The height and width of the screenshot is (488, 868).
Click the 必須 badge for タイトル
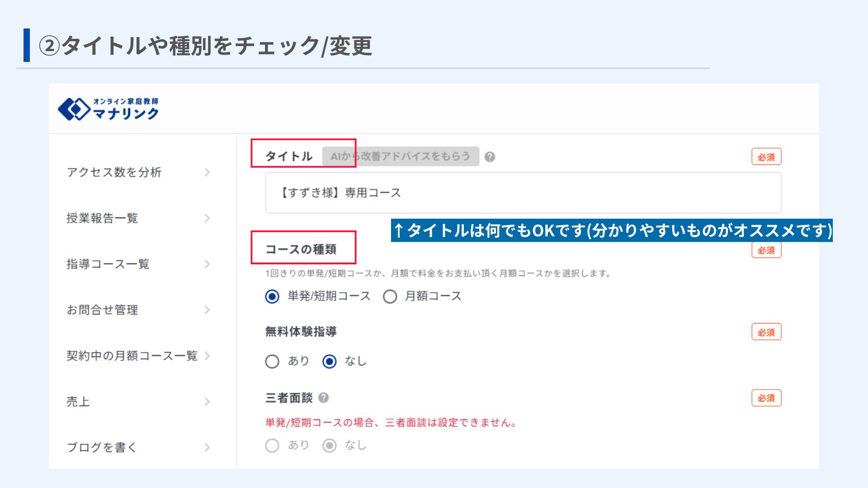pyautogui.click(x=766, y=157)
